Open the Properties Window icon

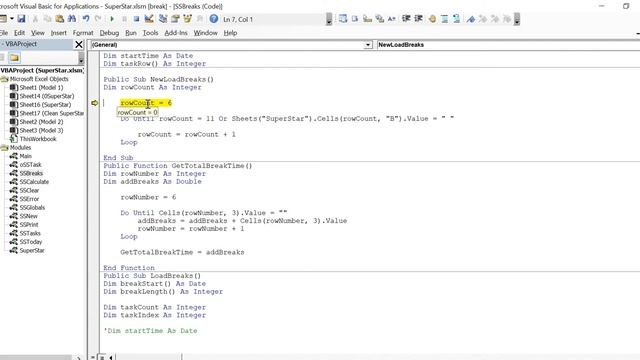[176, 19]
